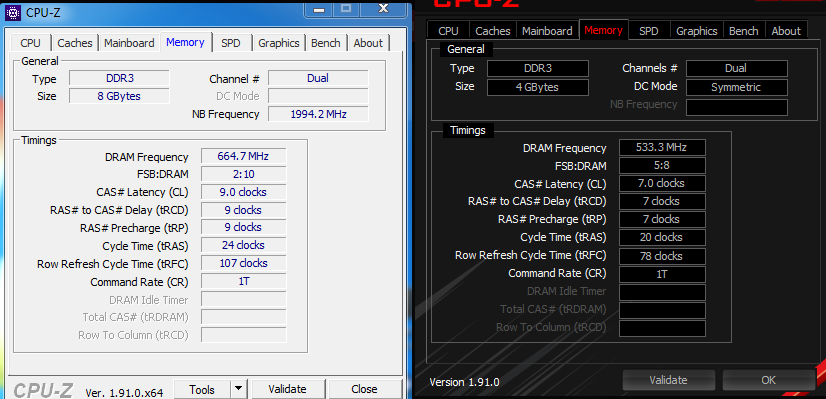Switch to CPU tab in left window
Screen dimensions: 826x399
point(31,43)
